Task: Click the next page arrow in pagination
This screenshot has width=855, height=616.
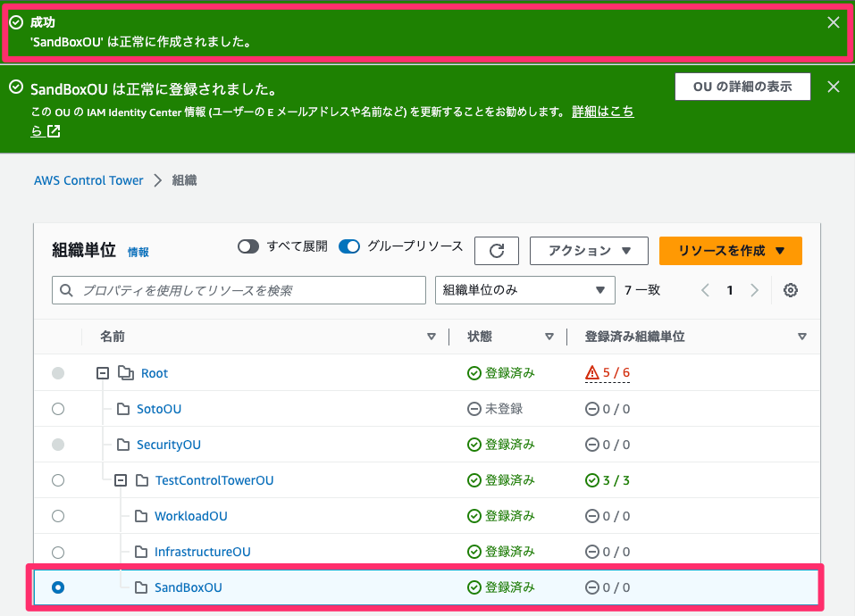Action: (x=755, y=290)
